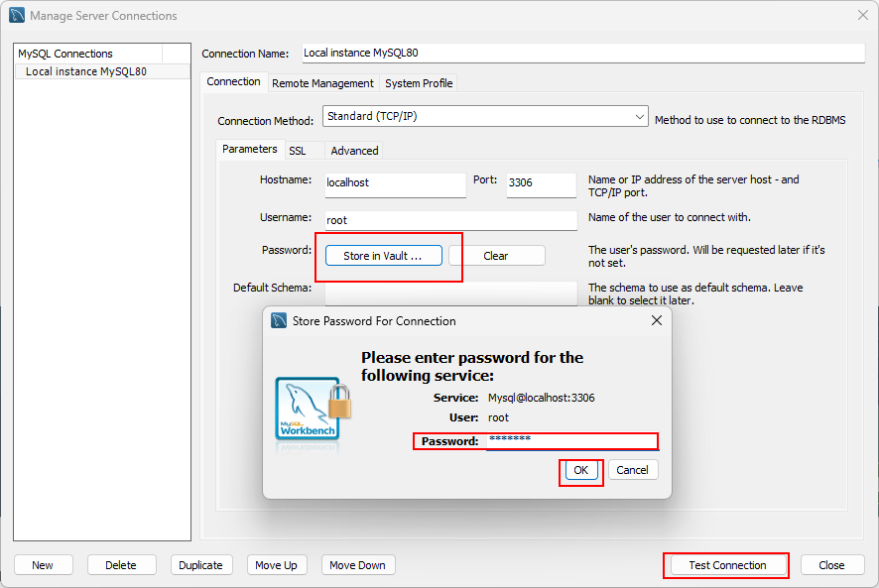Click the Store in Vault button
The width and height of the screenshot is (879, 588).
tap(383, 256)
